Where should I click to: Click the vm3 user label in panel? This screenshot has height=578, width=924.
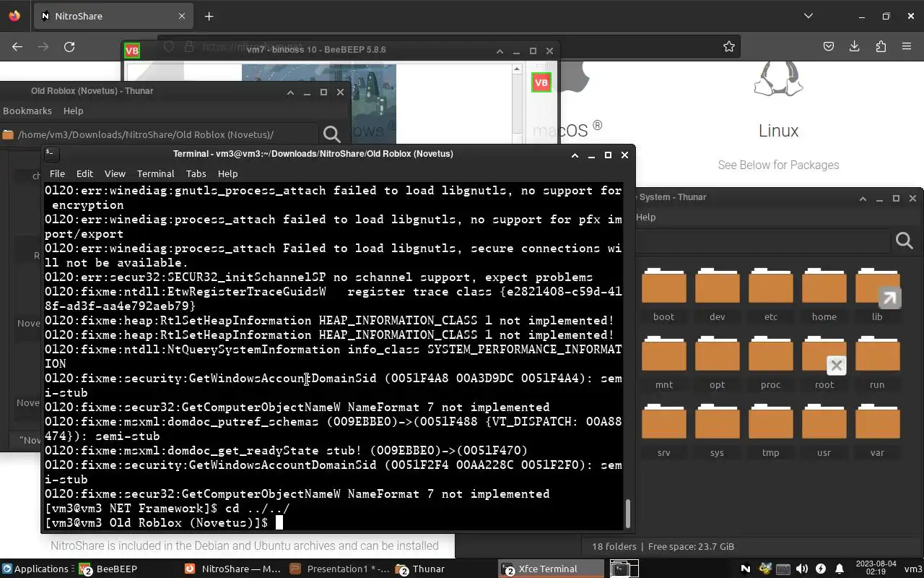point(912,569)
